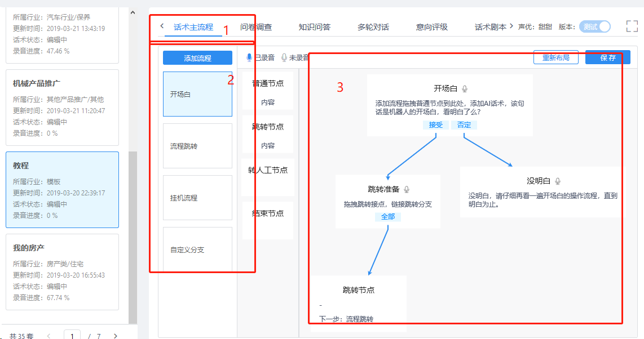Image resolution: width=644 pixels, height=339 pixels.
Task: Switch to the 知识问答 tab
Action: point(315,27)
